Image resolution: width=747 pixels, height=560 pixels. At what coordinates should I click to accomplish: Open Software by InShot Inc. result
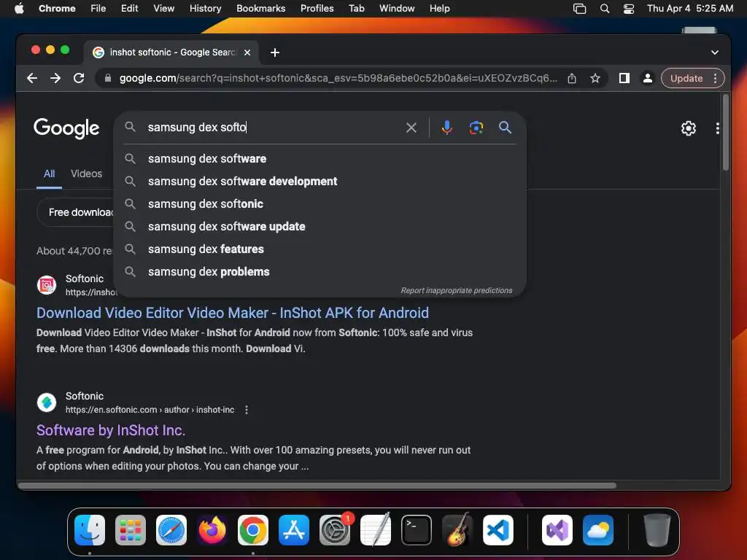111,430
